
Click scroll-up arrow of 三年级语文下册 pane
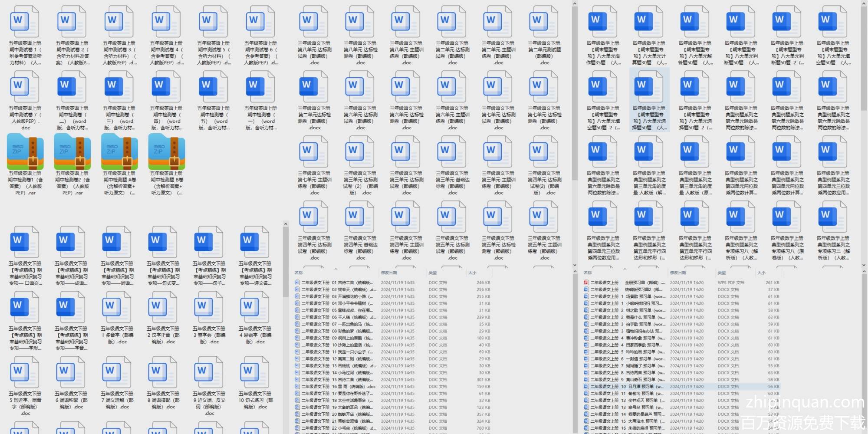coord(575,4)
